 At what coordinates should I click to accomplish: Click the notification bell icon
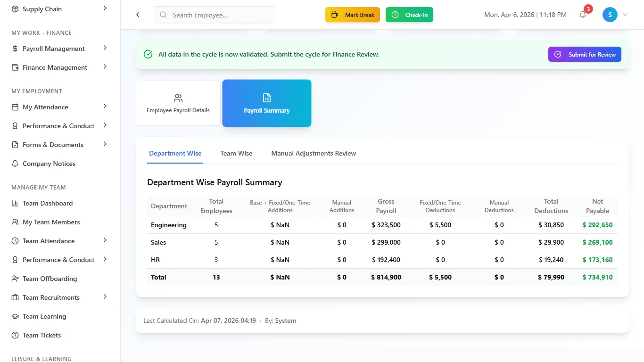coord(583,15)
